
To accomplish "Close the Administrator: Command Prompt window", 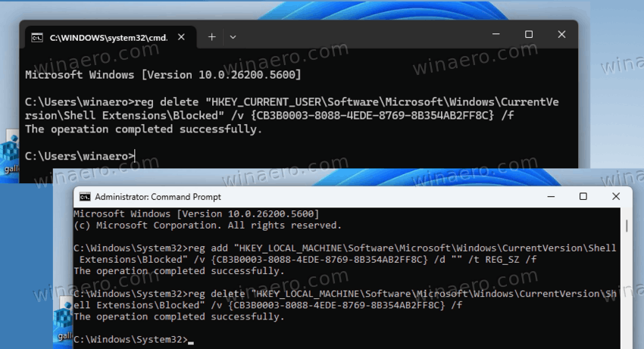I will click(x=616, y=197).
